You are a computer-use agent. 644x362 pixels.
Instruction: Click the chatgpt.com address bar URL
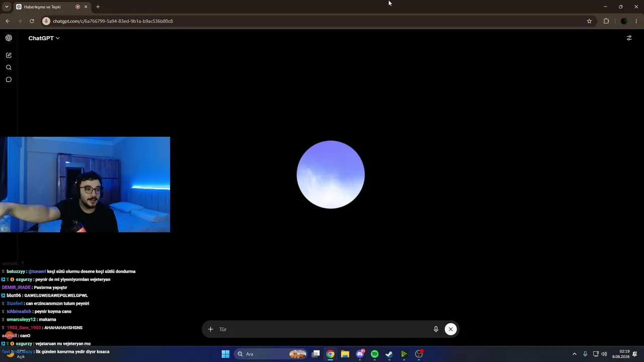coord(113,21)
